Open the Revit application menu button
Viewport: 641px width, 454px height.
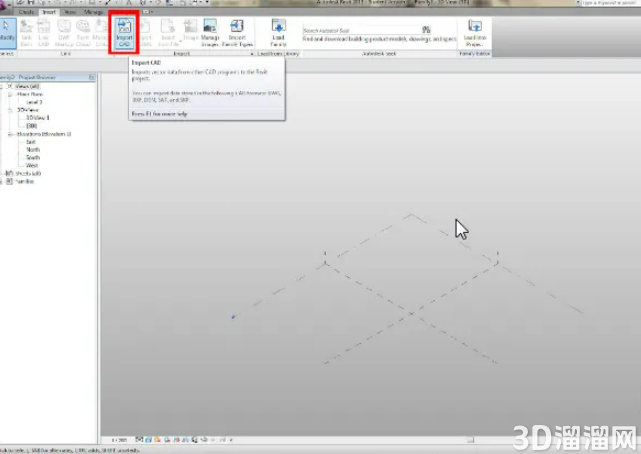tap(5, 4)
